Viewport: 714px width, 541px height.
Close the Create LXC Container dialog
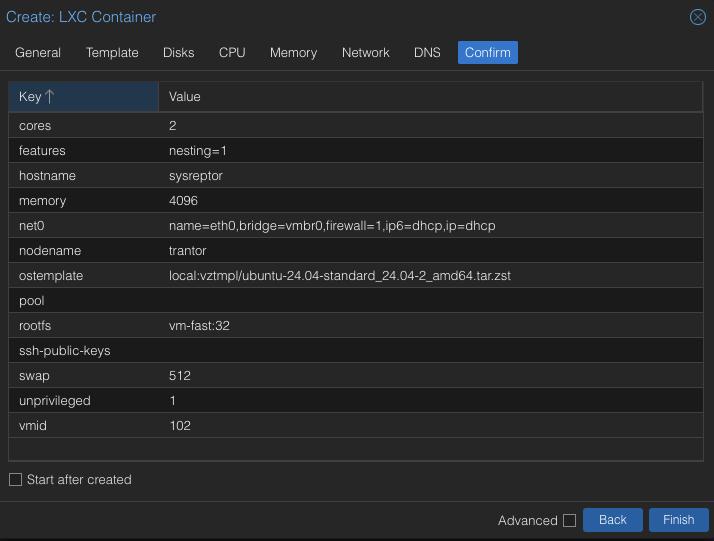[x=697, y=17]
